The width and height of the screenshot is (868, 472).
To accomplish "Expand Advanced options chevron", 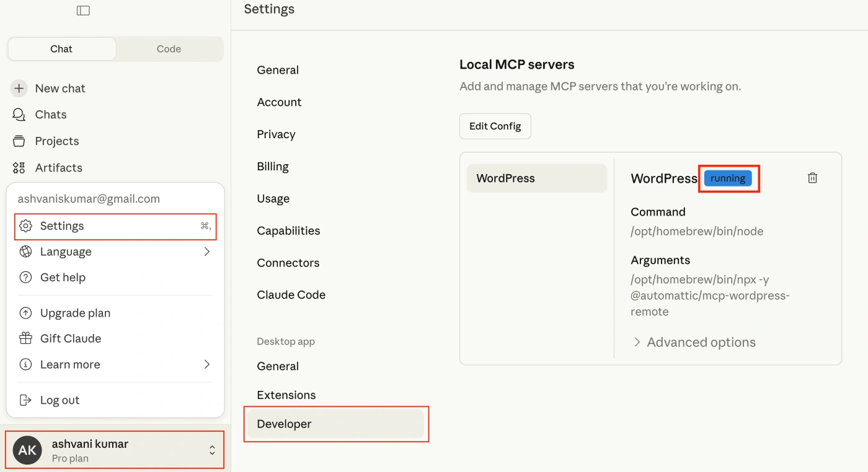I will [x=637, y=342].
